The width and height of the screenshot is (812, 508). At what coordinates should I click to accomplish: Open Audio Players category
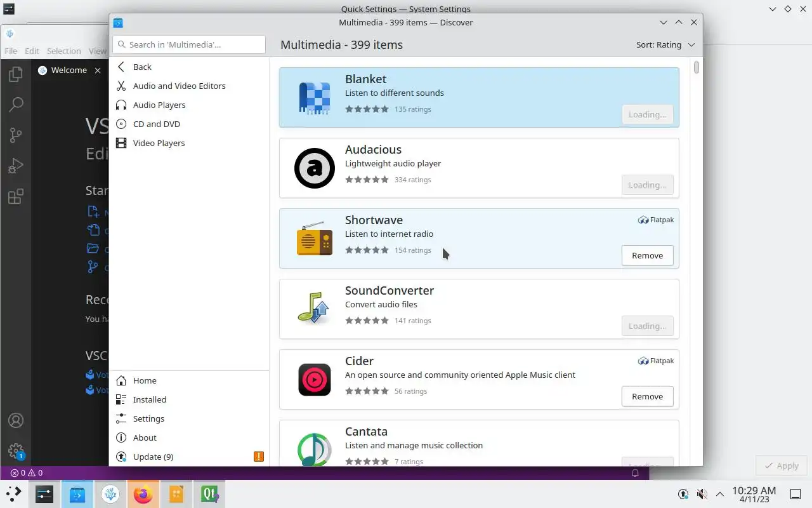pyautogui.click(x=189, y=105)
